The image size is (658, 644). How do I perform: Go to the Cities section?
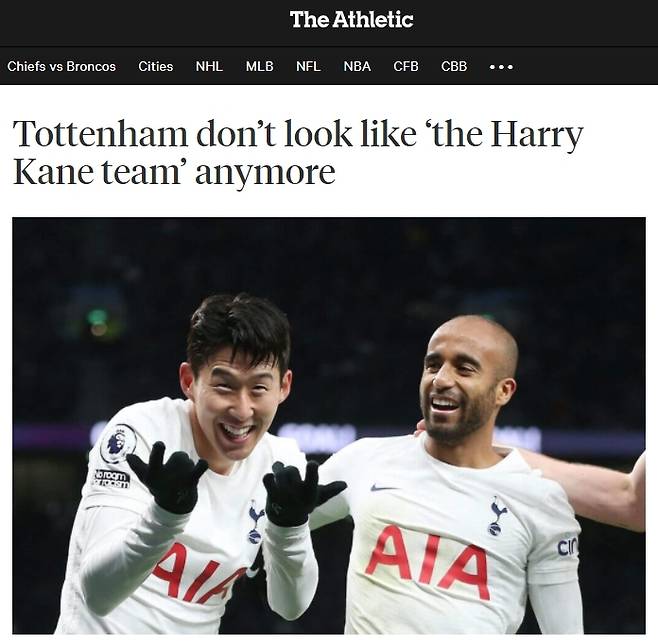pos(156,66)
